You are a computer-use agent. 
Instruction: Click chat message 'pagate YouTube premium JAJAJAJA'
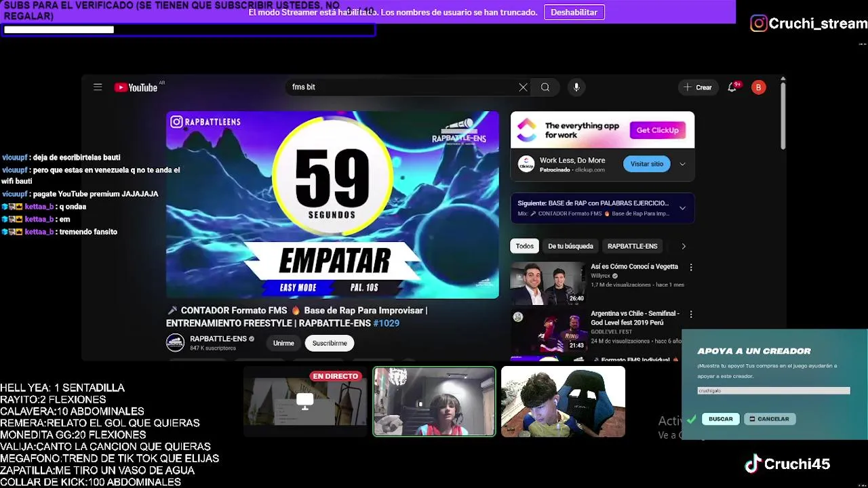point(96,194)
